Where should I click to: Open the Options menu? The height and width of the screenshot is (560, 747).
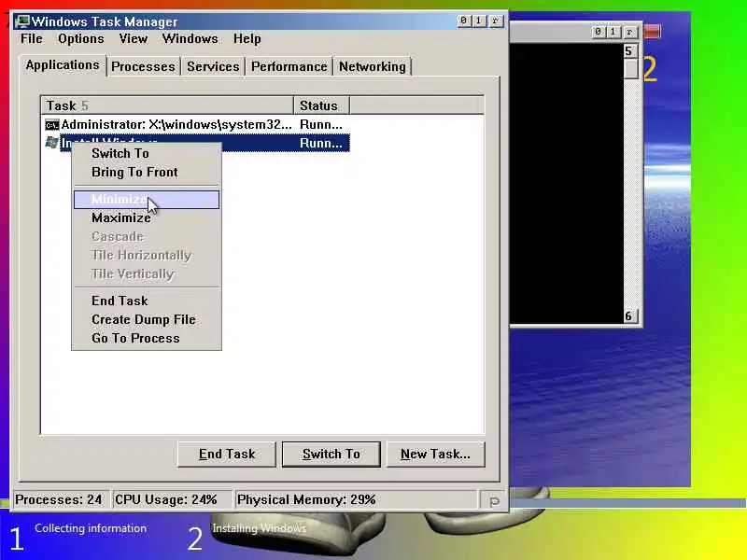[x=81, y=38]
